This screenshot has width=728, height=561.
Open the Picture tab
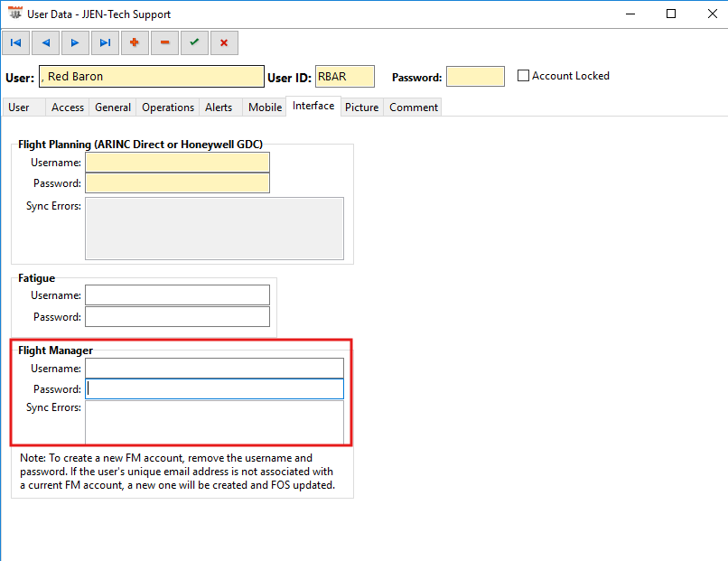361,108
